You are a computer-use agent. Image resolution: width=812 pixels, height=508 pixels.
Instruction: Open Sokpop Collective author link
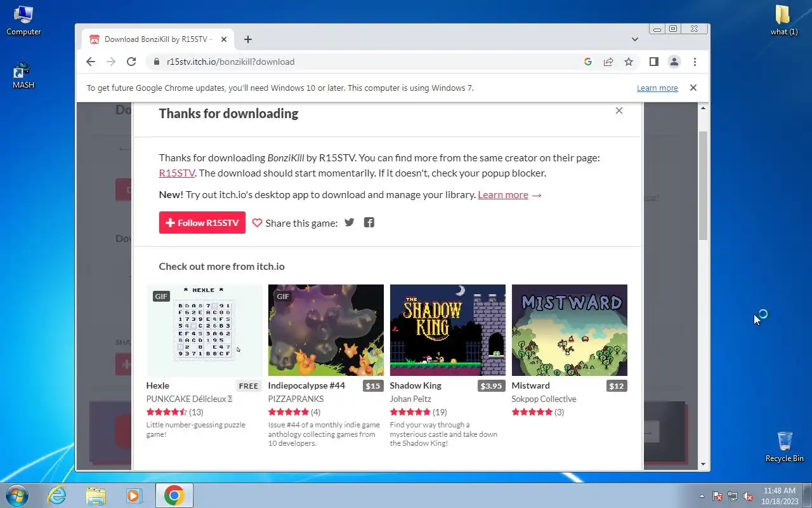coord(544,399)
